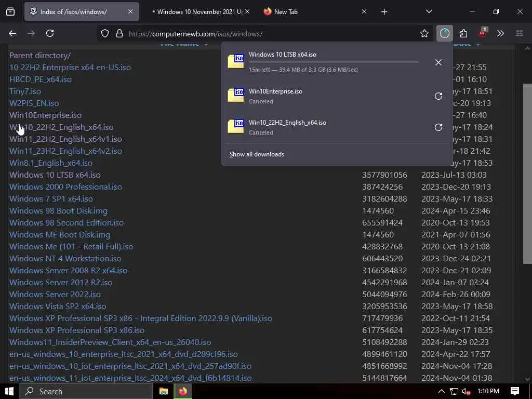This screenshot has width=532, height=399.
Task: Click the Windows 7 SP1 x64.iso link
Action: [x=51, y=199]
